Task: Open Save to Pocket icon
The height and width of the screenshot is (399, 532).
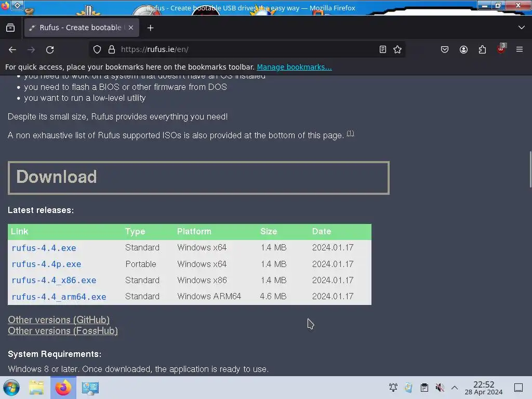Action: pyautogui.click(x=445, y=49)
